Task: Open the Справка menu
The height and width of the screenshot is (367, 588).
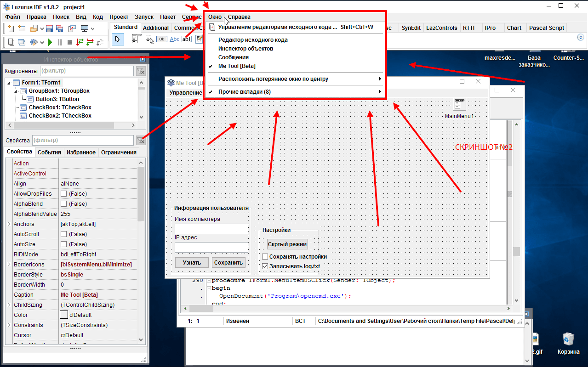Action: 239,17
